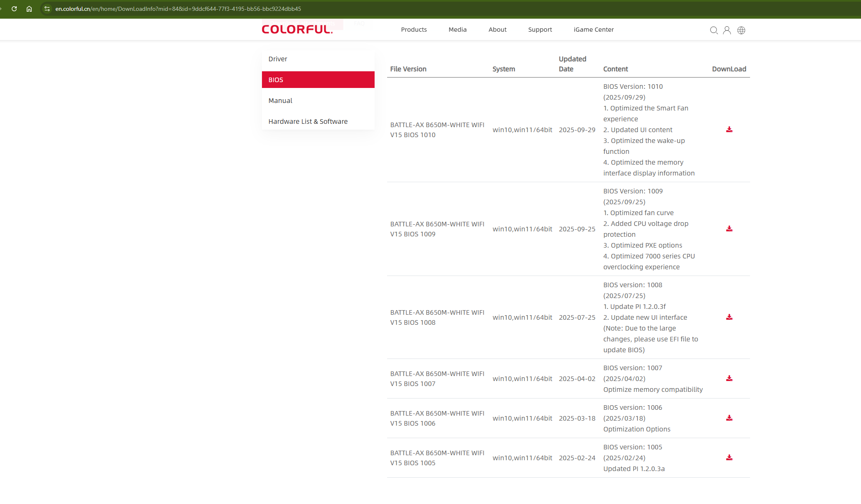This screenshot has width=861, height=504.
Task: Click the date 2025-04-02
Action: 577,379
